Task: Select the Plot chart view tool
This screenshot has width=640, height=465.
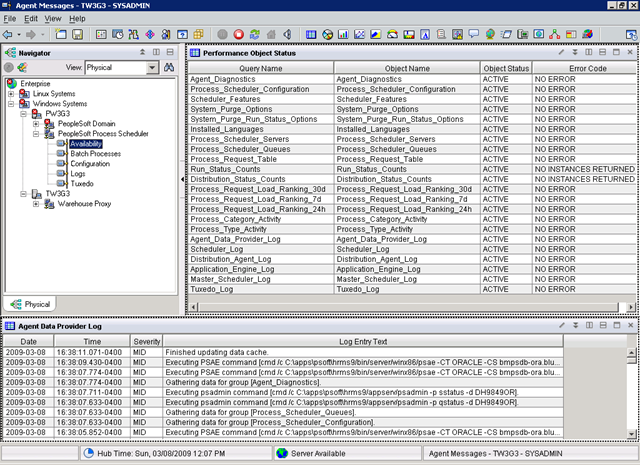Action: click(360, 35)
